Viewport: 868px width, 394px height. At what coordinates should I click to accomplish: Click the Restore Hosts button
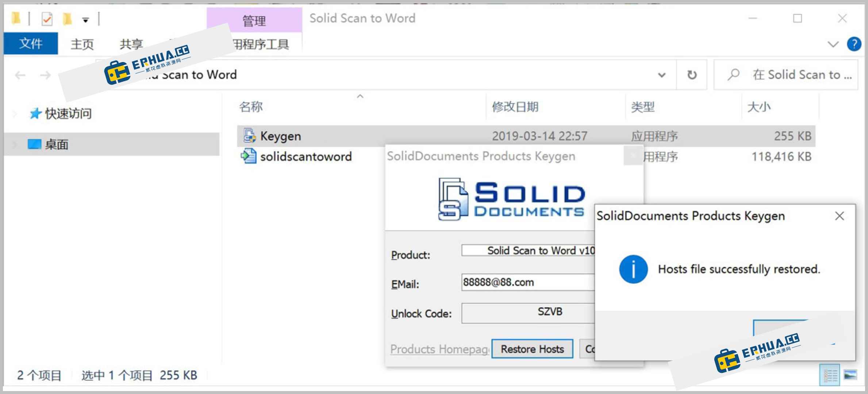point(532,349)
